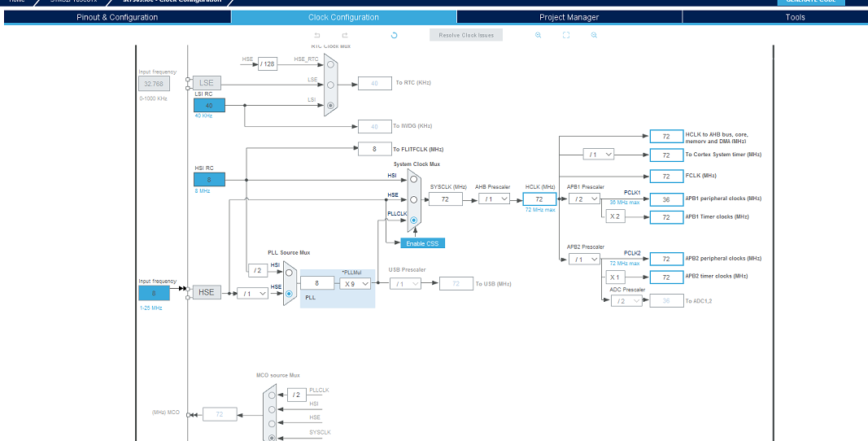The width and height of the screenshot is (868, 441).
Task: Edit the HSE input frequency field
Action: [x=154, y=293]
